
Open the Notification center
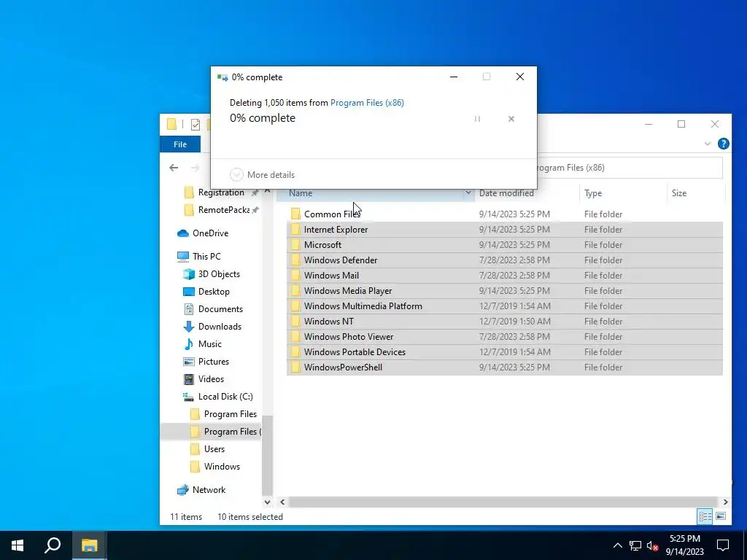tap(723, 545)
